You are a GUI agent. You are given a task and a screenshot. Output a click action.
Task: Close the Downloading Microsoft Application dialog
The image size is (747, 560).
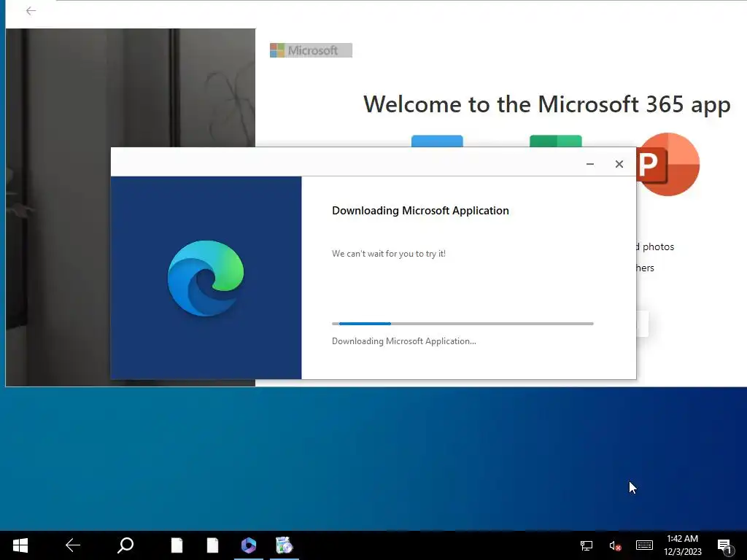click(x=619, y=164)
